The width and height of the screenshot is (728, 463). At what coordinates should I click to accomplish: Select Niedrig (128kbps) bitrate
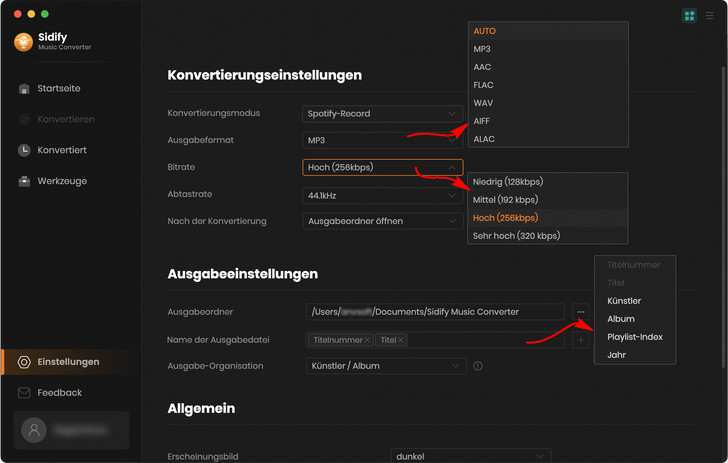click(547, 182)
